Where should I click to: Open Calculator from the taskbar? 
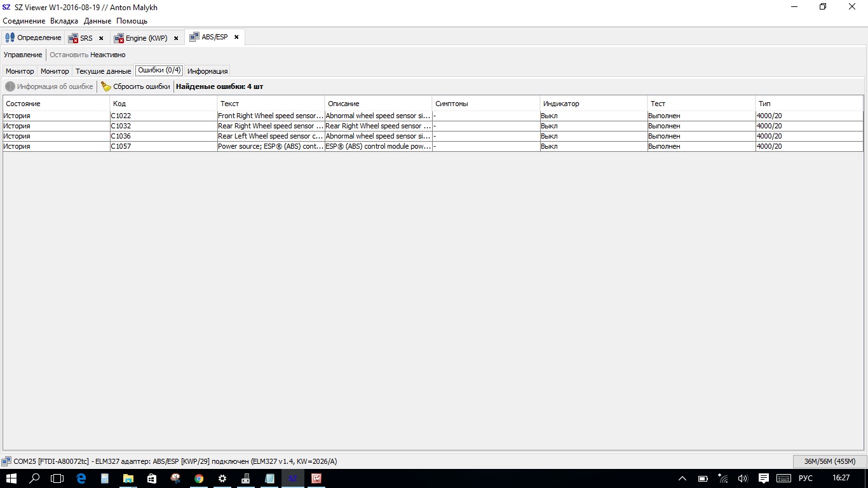pyautogui.click(x=105, y=478)
